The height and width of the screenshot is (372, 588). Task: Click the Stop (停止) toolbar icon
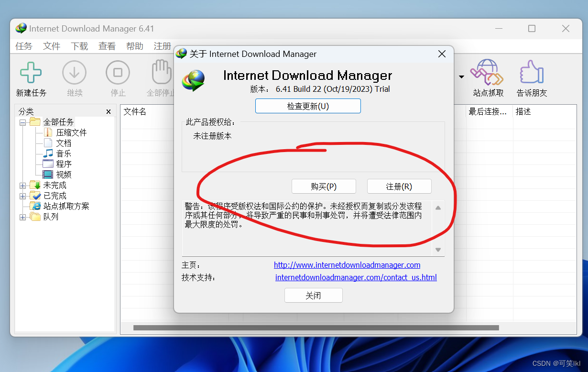coord(118,73)
